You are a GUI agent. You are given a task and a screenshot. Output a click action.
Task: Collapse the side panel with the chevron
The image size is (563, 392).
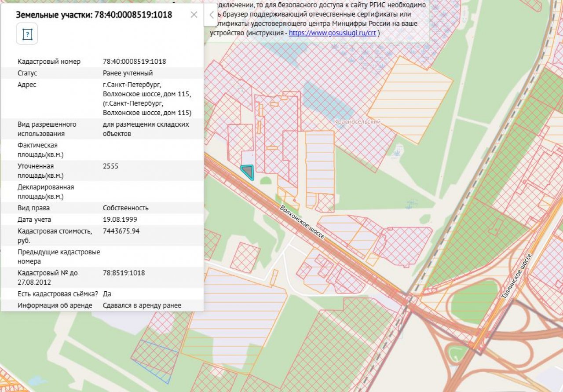211,15
